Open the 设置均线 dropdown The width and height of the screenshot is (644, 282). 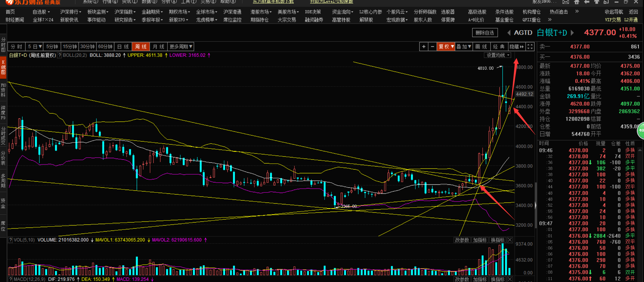coord(497,55)
